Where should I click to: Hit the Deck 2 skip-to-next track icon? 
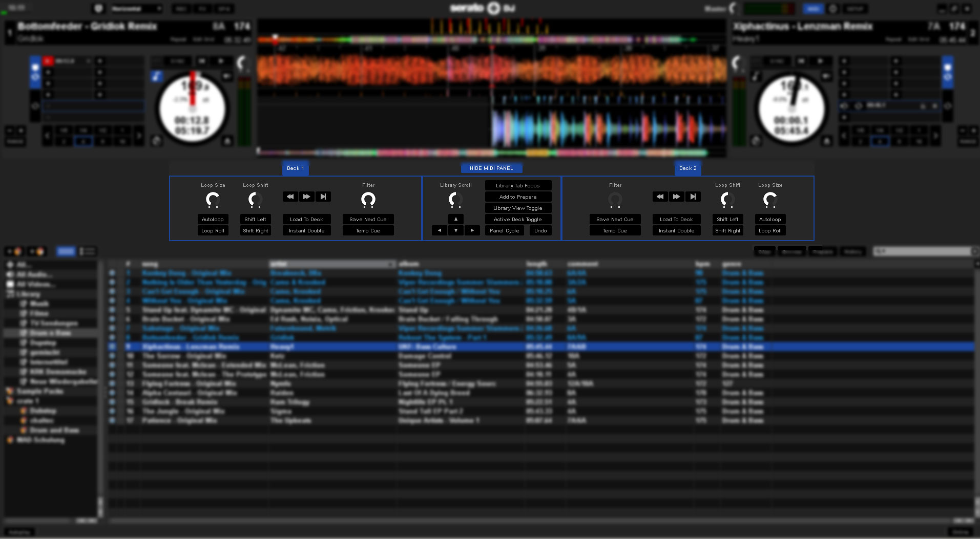click(x=693, y=197)
